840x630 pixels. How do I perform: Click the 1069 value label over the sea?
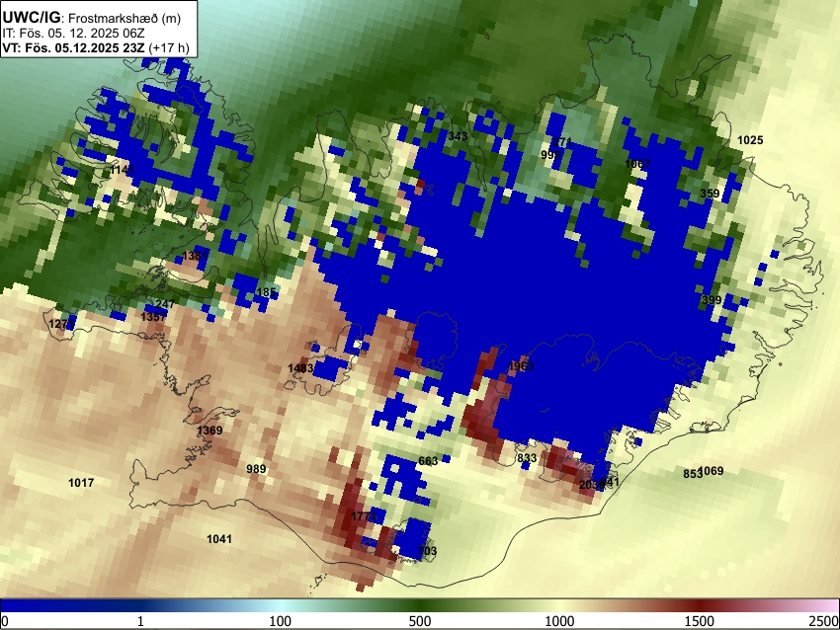click(x=712, y=471)
